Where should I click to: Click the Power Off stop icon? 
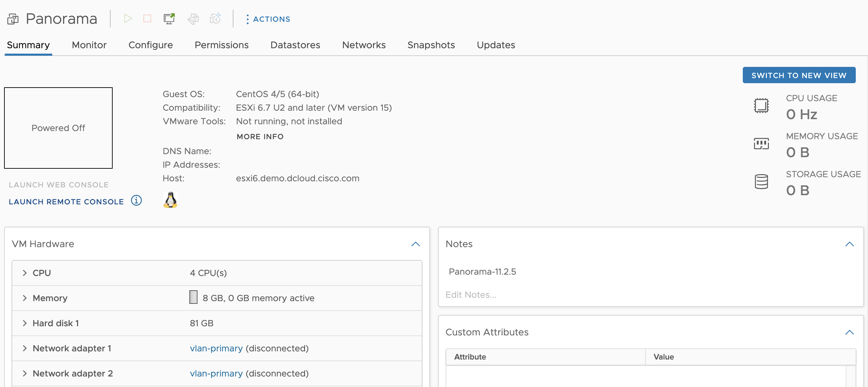147,18
